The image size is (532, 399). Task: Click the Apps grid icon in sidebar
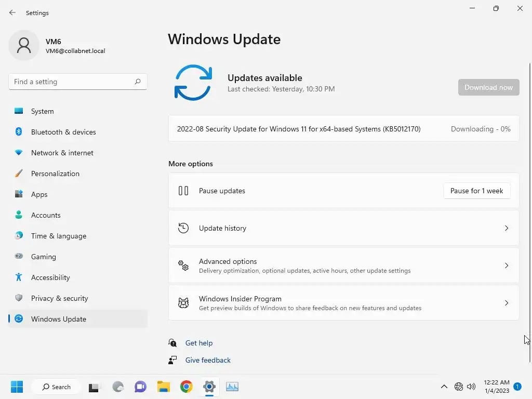(19, 194)
